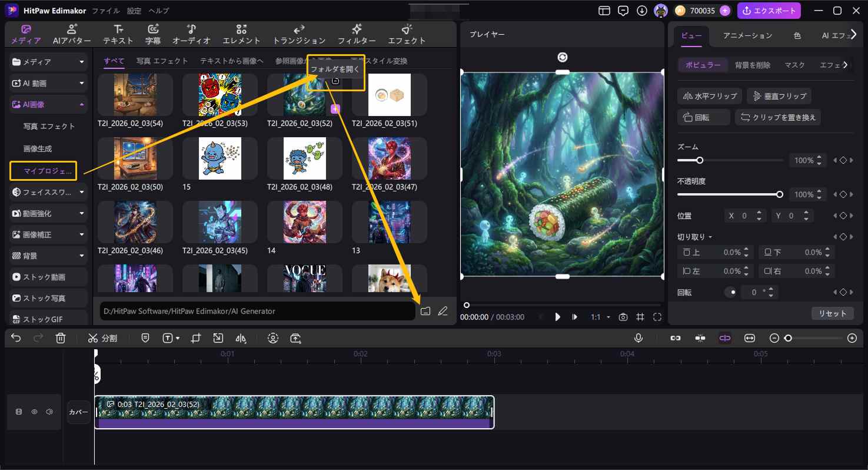Switch to the アニメーション tab
This screenshot has width=868, height=470.
pyautogui.click(x=747, y=35)
